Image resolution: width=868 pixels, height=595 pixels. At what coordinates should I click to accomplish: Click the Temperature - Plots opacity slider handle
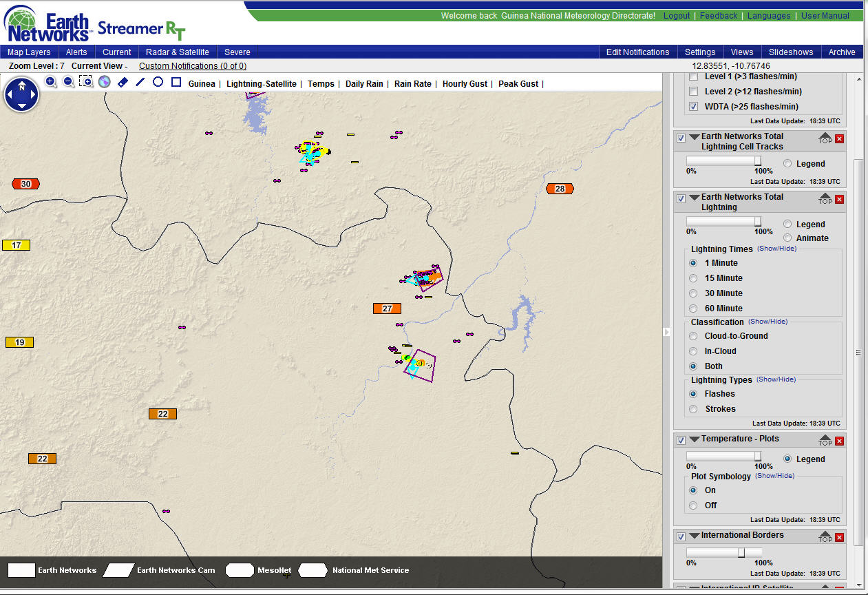(758, 456)
